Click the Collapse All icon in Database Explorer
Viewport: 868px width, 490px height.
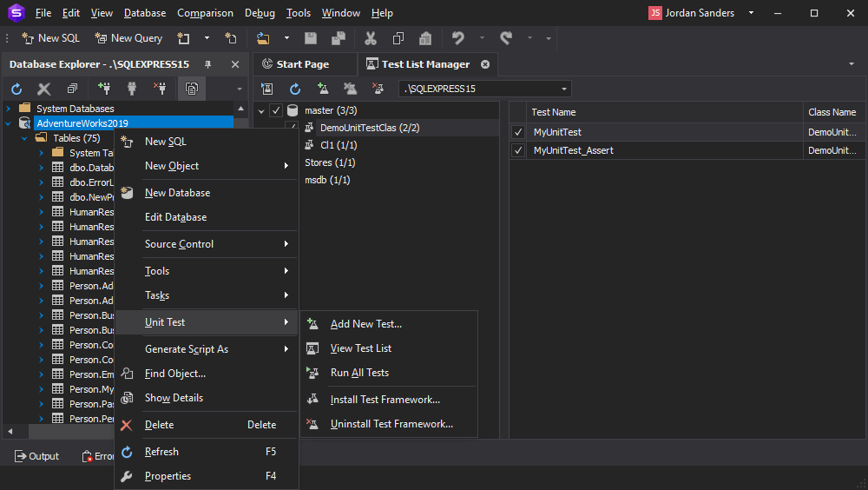tap(73, 89)
